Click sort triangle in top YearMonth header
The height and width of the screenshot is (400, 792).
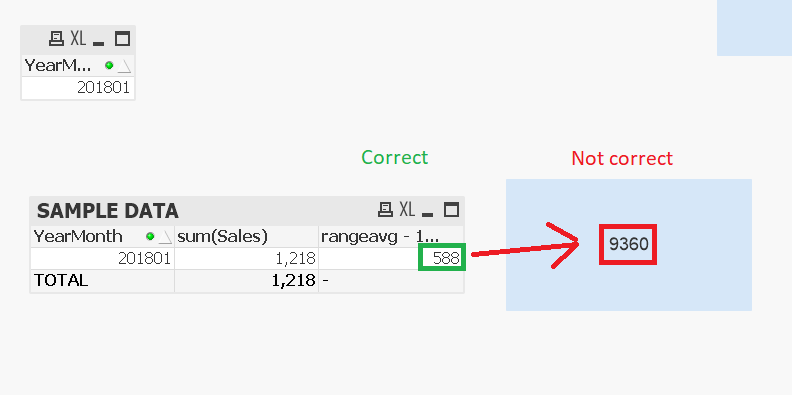coord(124,66)
